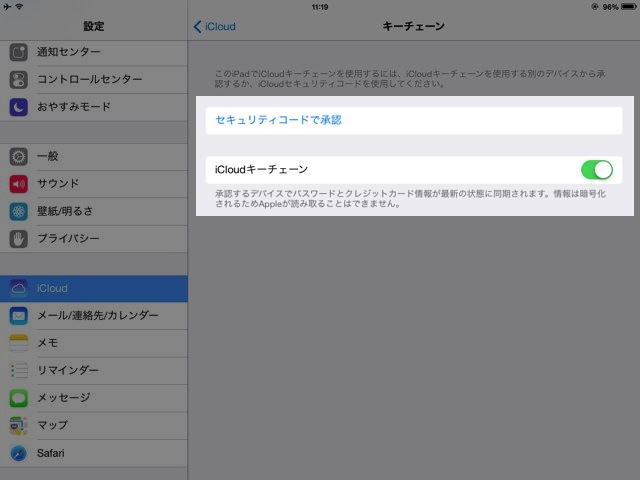Image resolution: width=640 pixels, height=480 pixels.
Task: Tap the Notification Center (通知センター) icon
Action: pyautogui.click(x=18, y=52)
